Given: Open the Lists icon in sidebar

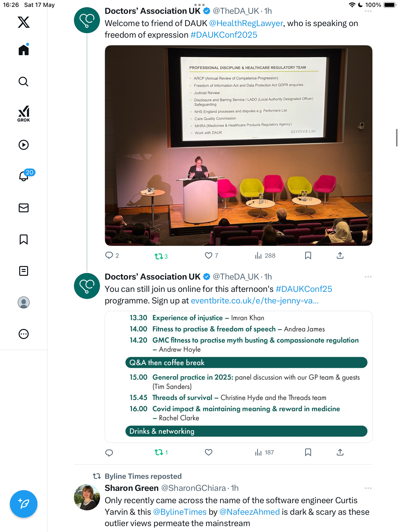Looking at the screenshot, I should (24, 271).
